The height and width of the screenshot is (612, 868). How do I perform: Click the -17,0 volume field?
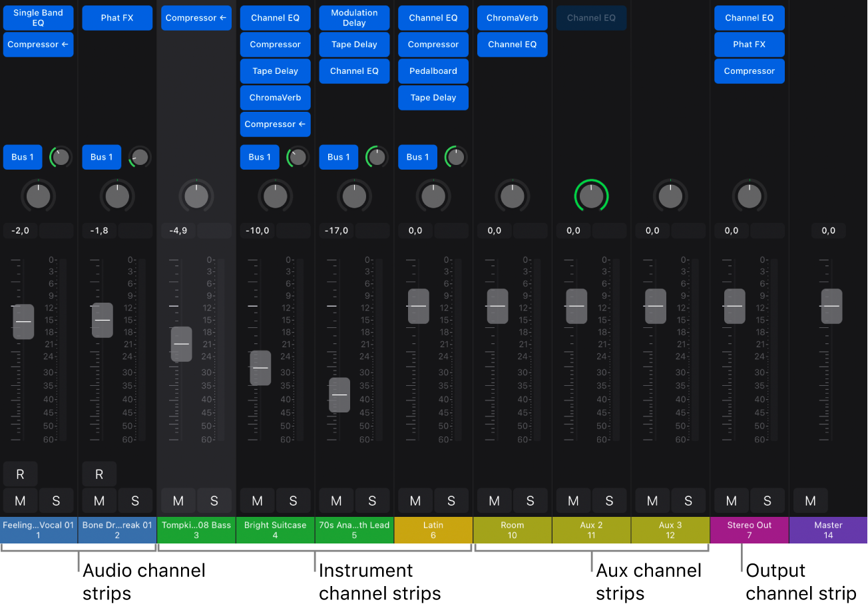tap(336, 231)
